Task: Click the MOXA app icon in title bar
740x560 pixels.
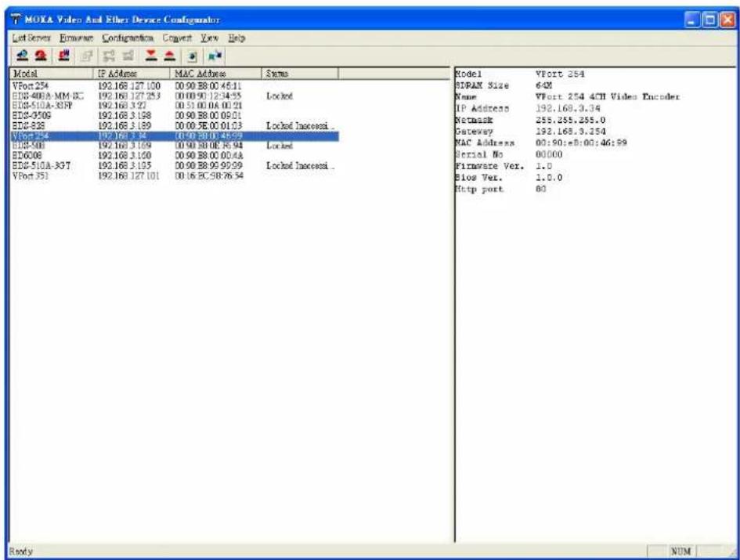Action: 16,20
